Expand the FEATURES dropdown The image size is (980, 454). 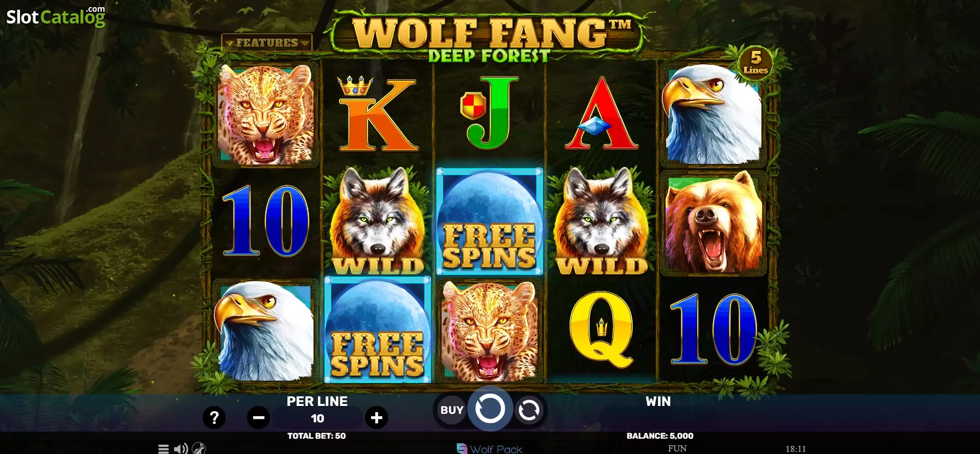click(x=267, y=42)
